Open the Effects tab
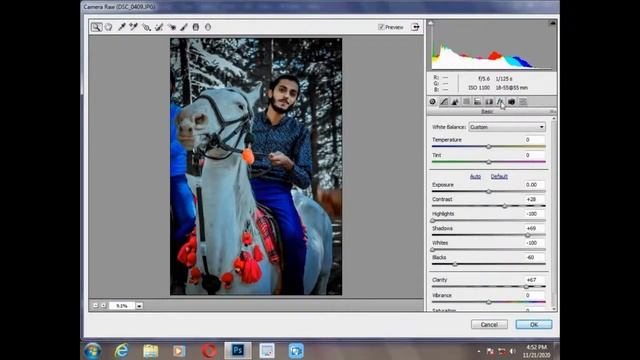 tap(500, 102)
